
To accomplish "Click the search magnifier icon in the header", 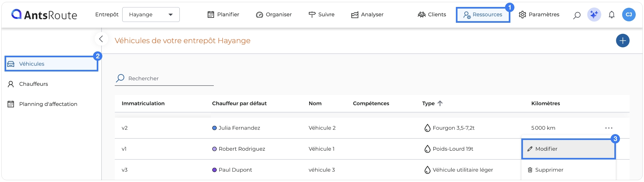I will pos(577,15).
